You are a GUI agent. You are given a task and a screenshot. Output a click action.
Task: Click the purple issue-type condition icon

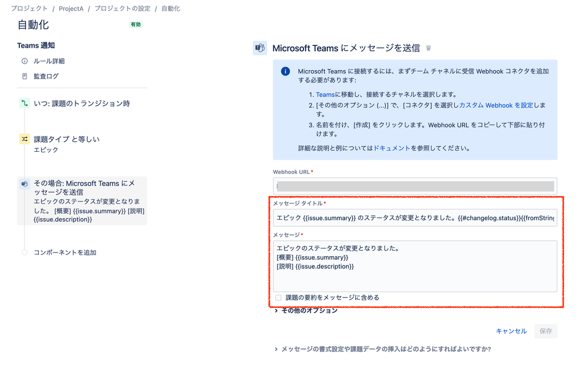(x=24, y=138)
